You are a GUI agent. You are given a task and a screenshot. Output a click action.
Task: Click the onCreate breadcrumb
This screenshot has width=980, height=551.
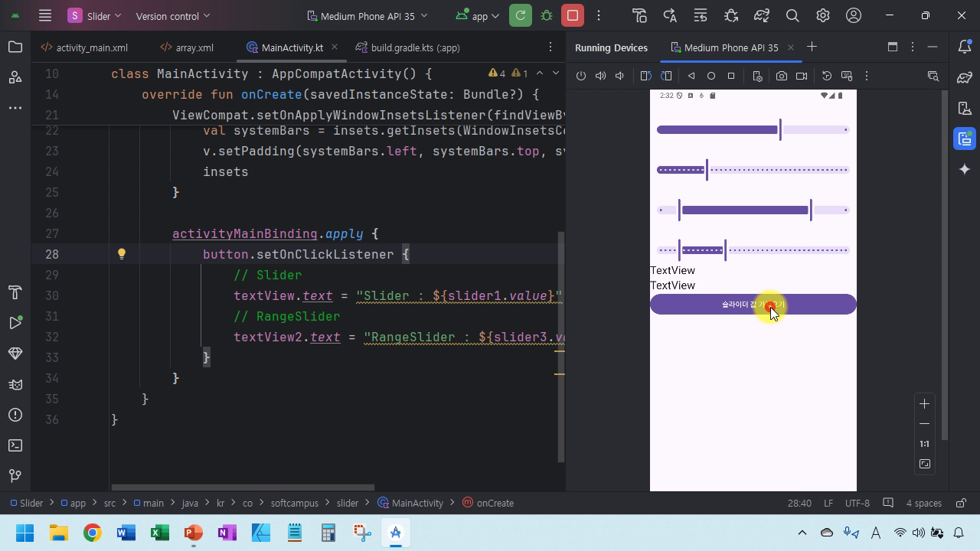coord(495,503)
